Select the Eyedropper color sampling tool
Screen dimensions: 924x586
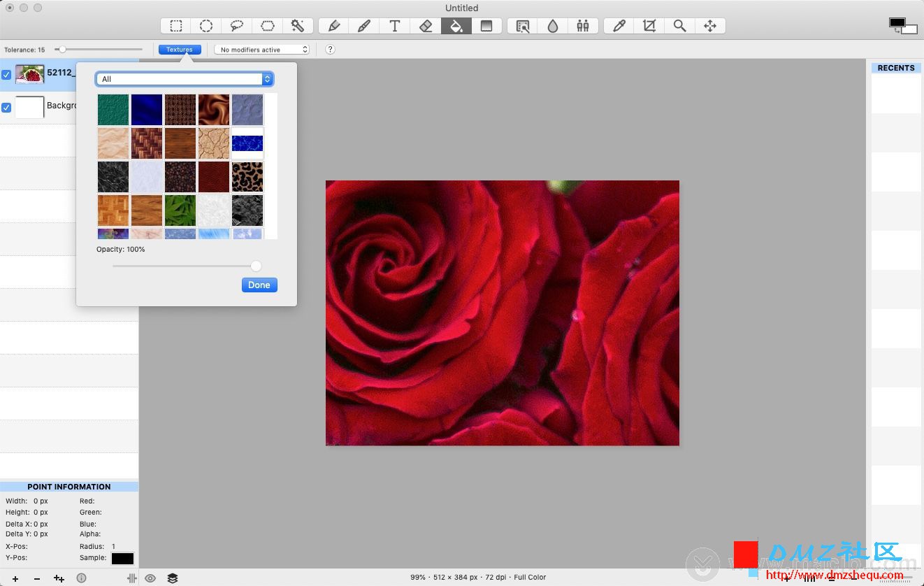click(x=619, y=26)
